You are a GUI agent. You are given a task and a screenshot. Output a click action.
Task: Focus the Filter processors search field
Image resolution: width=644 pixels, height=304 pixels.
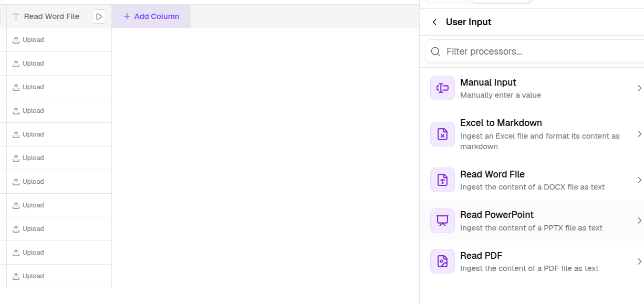point(535,51)
